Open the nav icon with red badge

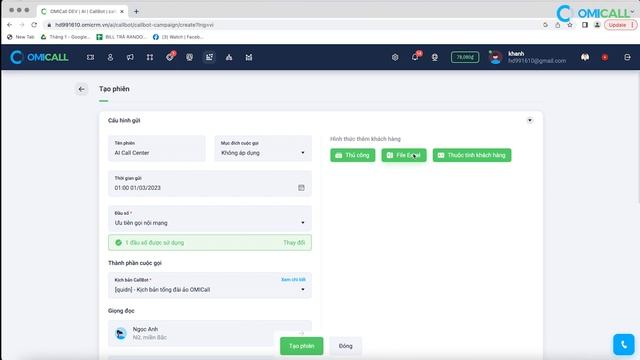170,57
